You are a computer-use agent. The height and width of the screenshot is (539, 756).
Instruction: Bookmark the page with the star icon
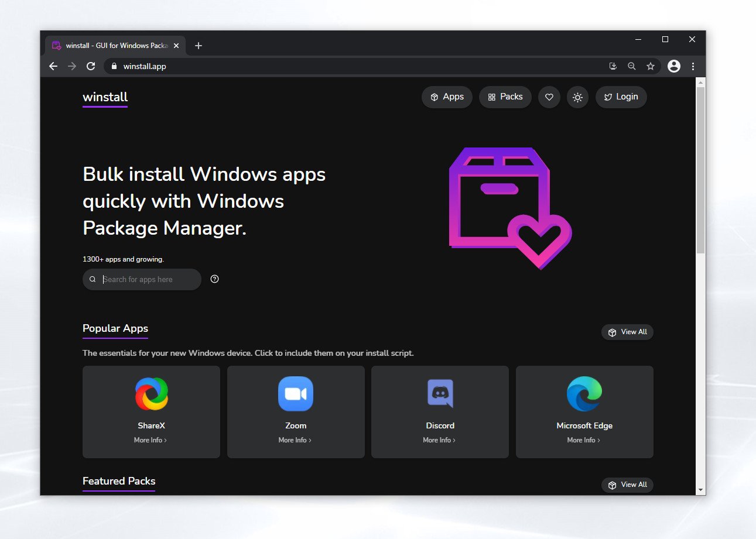[651, 66]
